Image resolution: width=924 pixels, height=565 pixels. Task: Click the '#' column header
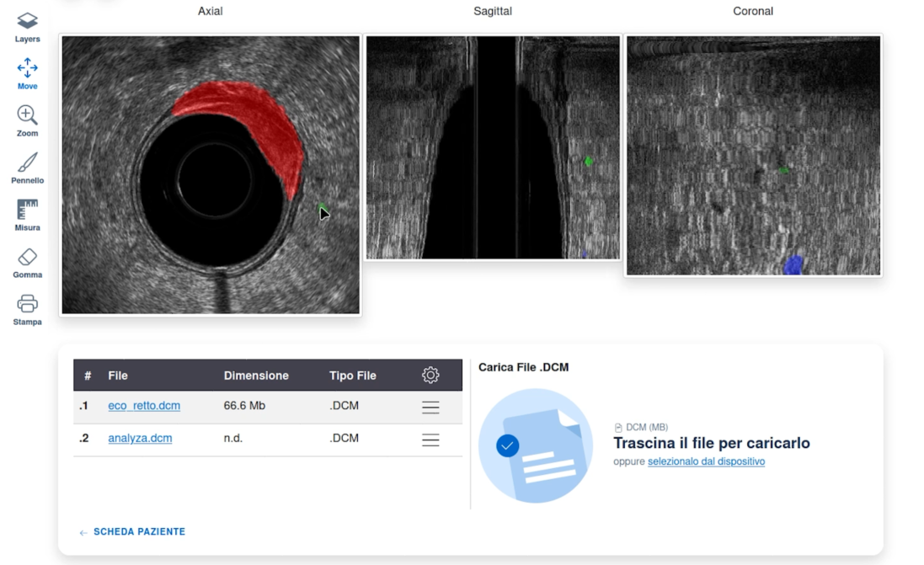coord(88,376)
